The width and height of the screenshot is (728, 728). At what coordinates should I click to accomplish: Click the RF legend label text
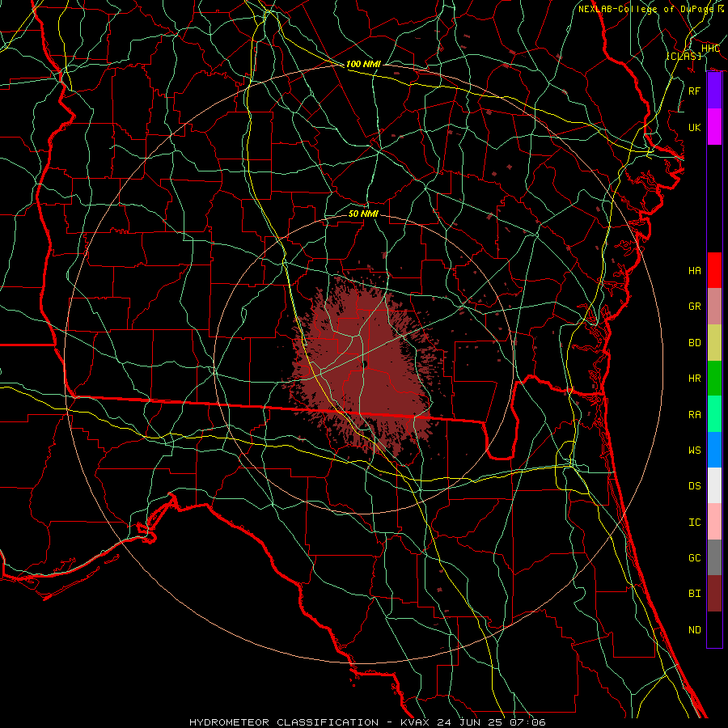coord(695,91)
